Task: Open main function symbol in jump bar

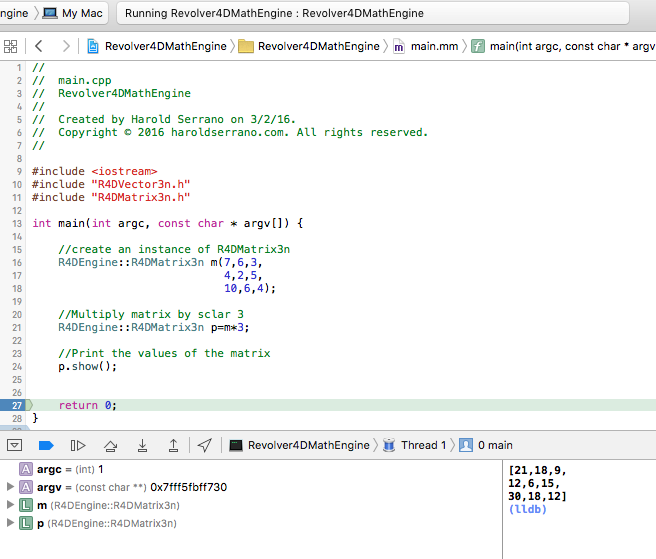Action: coord(563,46)
